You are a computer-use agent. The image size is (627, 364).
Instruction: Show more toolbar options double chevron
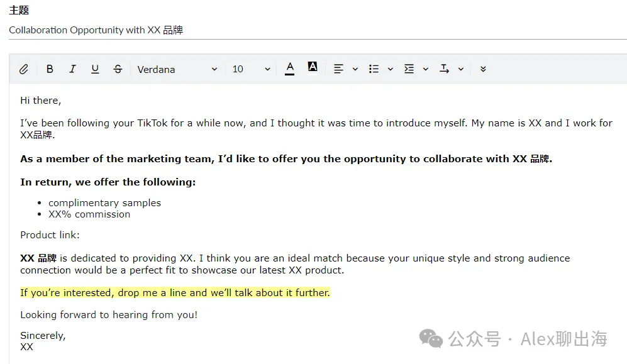(x=483, y=69)
